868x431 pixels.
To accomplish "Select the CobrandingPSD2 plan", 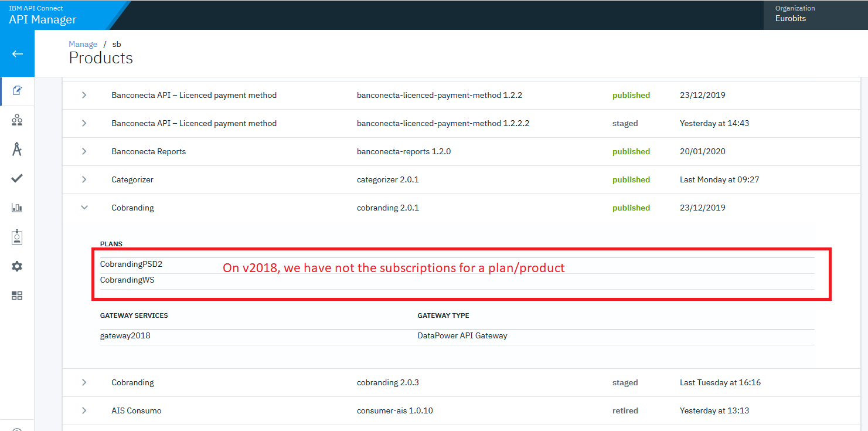I will coord(131,264).
